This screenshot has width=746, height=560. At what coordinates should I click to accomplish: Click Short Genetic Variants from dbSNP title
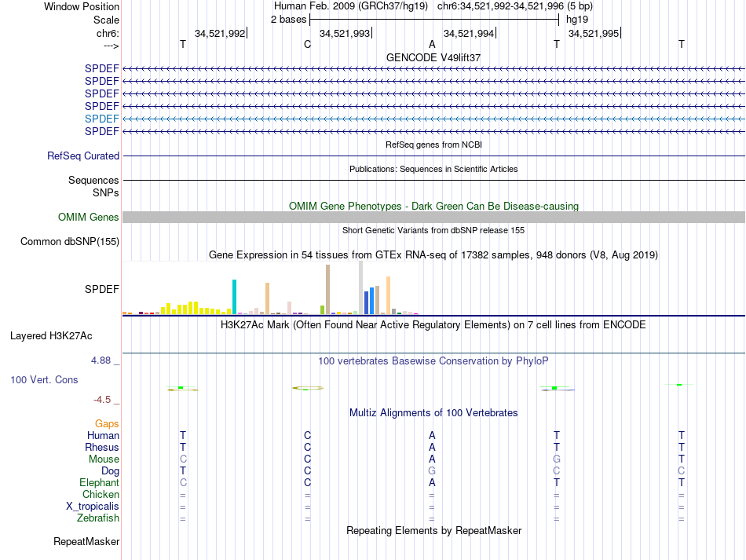(433, 230)
